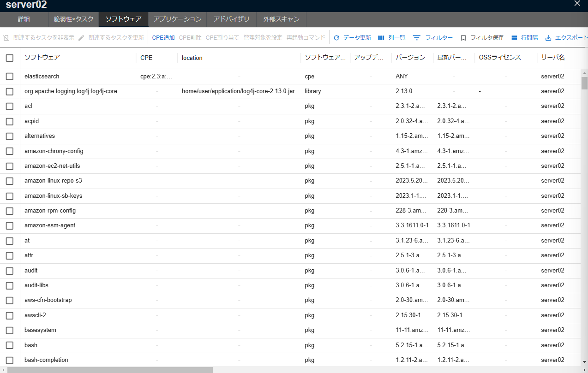This screenshot has width=588, height=373.
Task: Sort by the ソフトウェア column header
Action: [42, 58]
